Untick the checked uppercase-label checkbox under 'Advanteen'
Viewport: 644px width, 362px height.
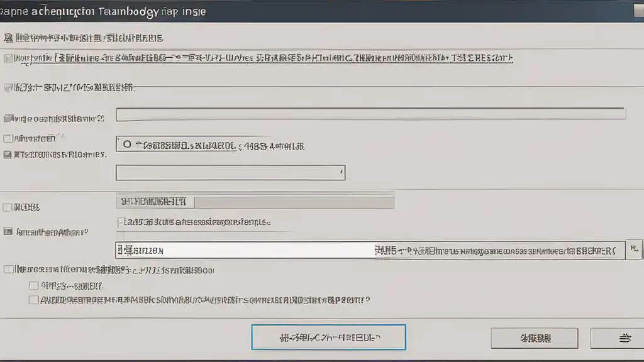[8, 155]
